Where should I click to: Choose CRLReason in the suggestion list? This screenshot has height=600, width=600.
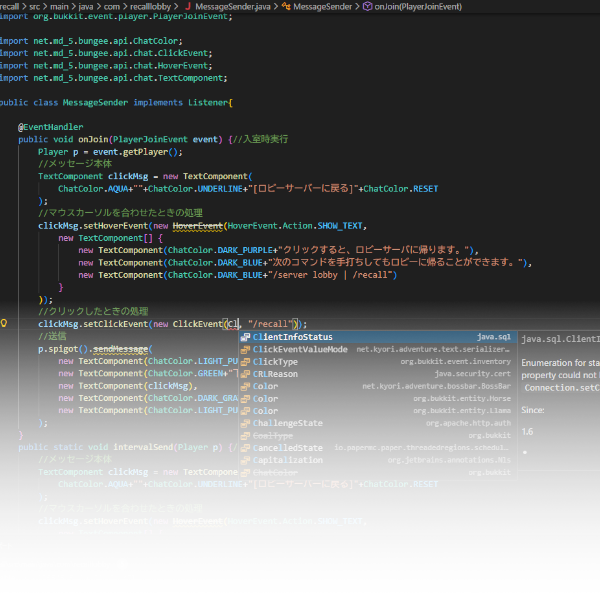tap(275, 374)
